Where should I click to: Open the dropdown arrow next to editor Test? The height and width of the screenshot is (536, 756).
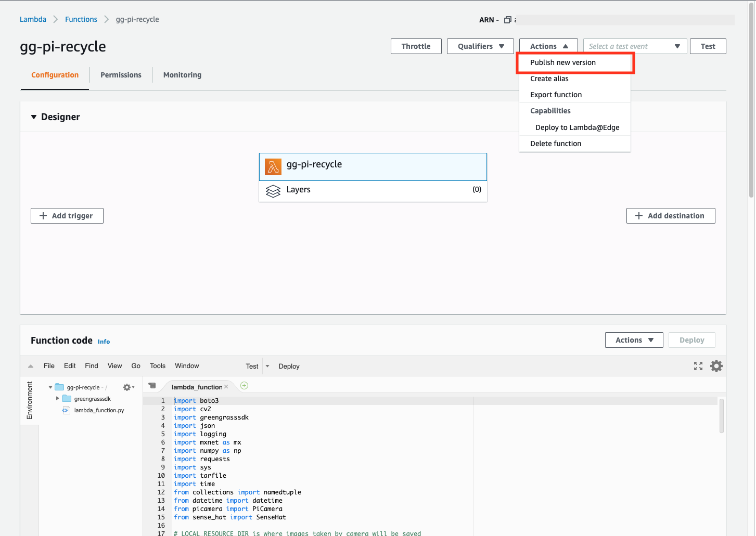coord(267,366)
